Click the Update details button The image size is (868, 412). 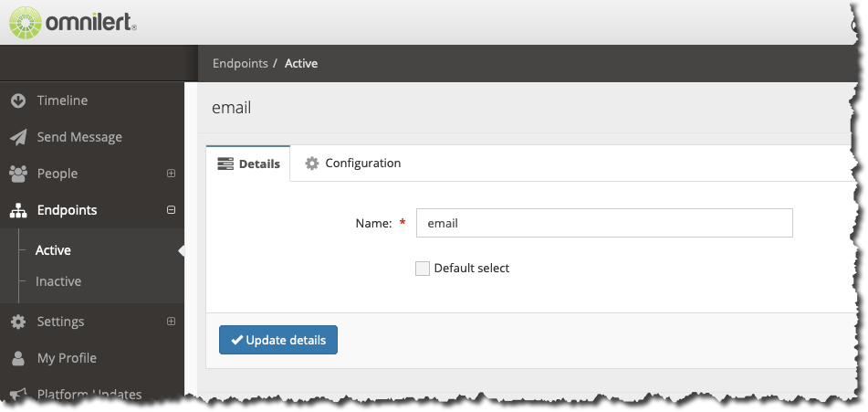pyautogui.click(x=278, y=340)
